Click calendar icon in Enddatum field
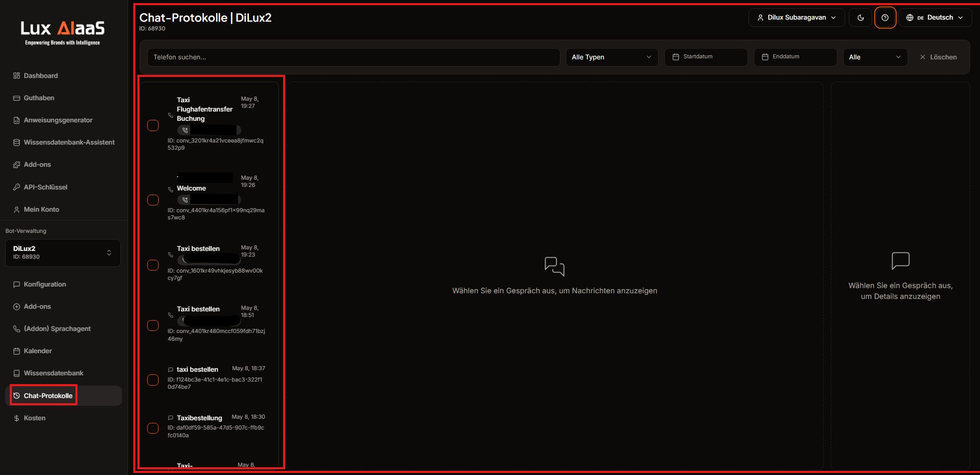The height and width of the screenshot is (475, 980). click(765, 57)
